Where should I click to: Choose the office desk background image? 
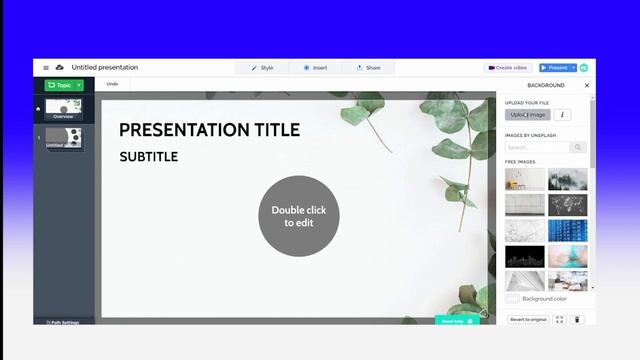pos(568,281)
